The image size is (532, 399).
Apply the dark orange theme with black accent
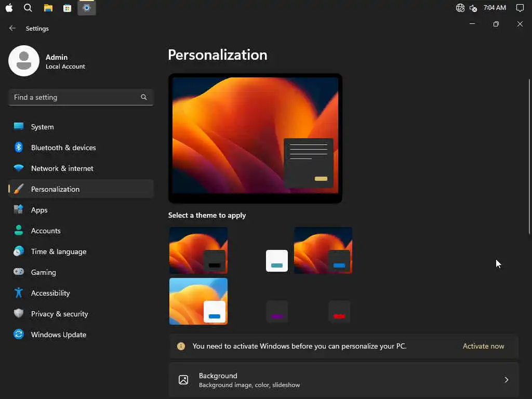198,250
